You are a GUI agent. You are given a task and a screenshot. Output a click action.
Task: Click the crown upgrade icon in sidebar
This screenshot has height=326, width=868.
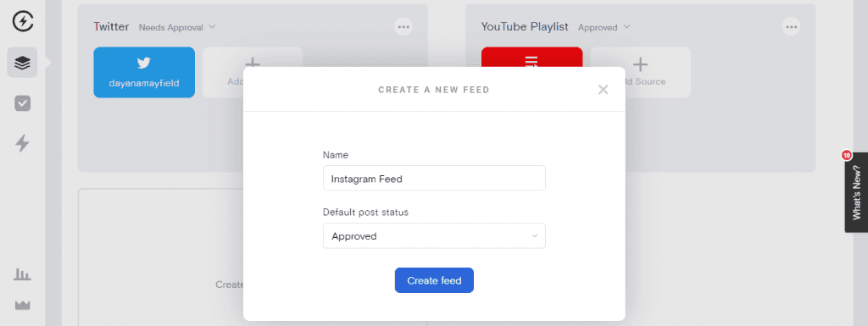(x=22, y=306)
